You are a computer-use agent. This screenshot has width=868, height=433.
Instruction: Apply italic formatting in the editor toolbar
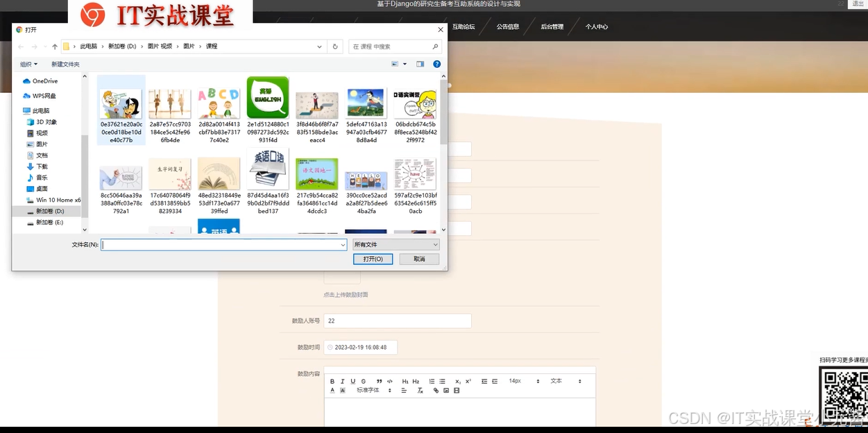click(x=343, y=381)
